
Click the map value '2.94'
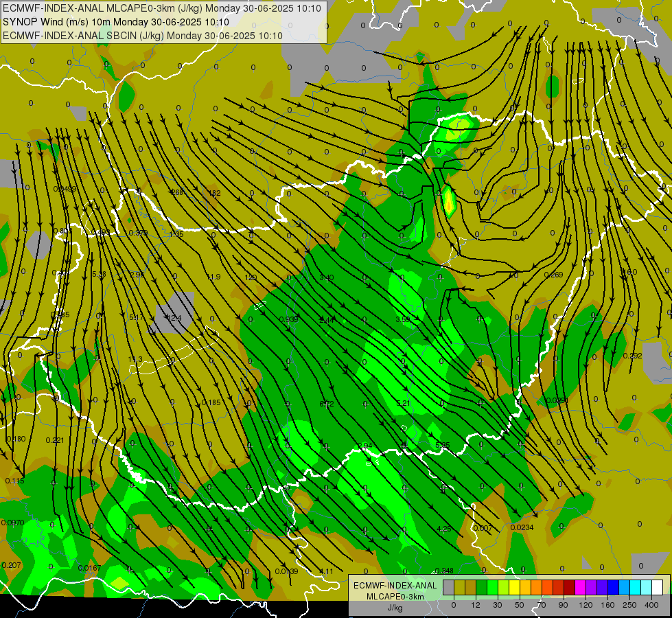365,446
